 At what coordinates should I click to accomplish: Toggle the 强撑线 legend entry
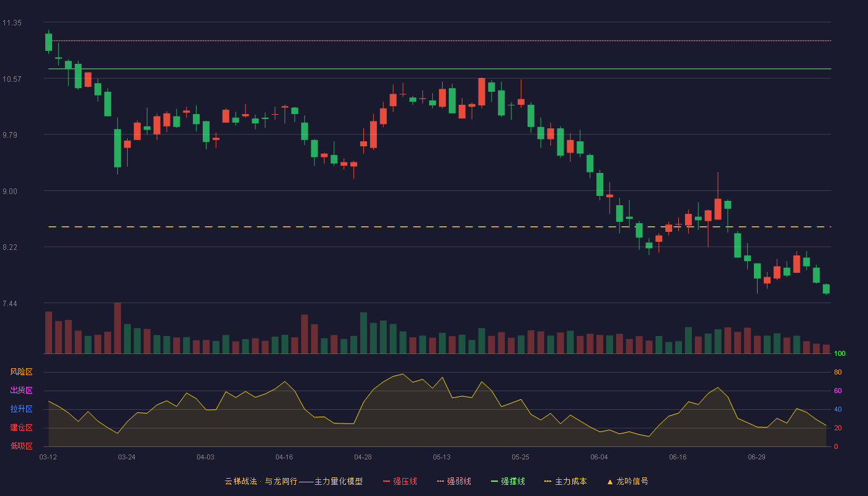[x=508, y=481]
